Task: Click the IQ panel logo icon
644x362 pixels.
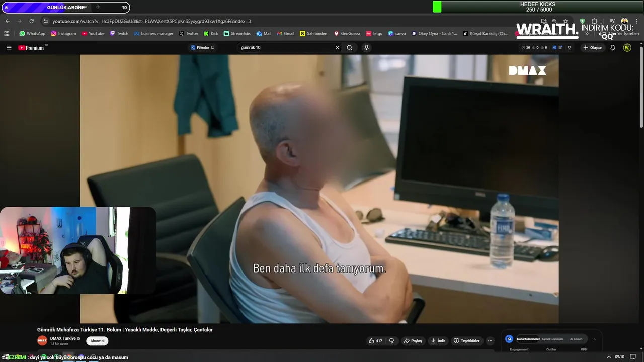Action: 509,339
